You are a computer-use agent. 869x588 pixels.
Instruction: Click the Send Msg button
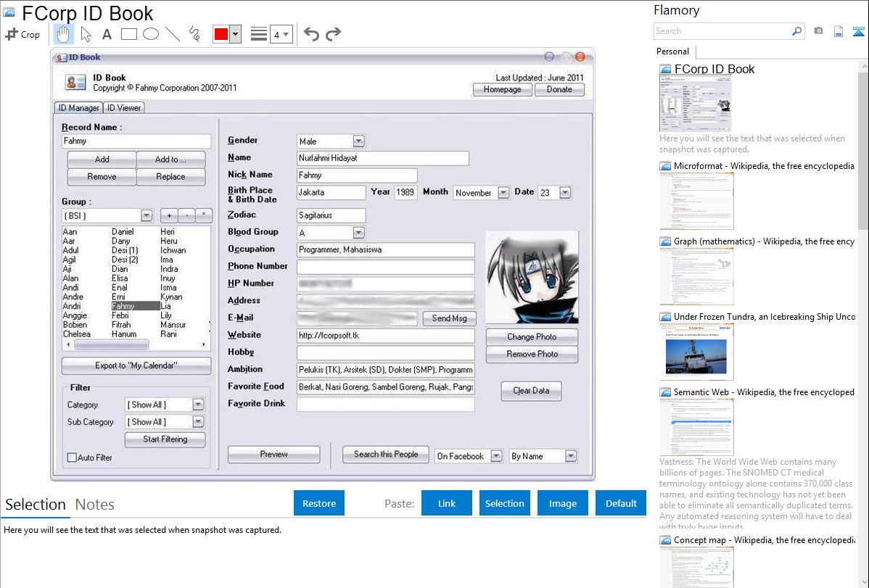[450, 318]
